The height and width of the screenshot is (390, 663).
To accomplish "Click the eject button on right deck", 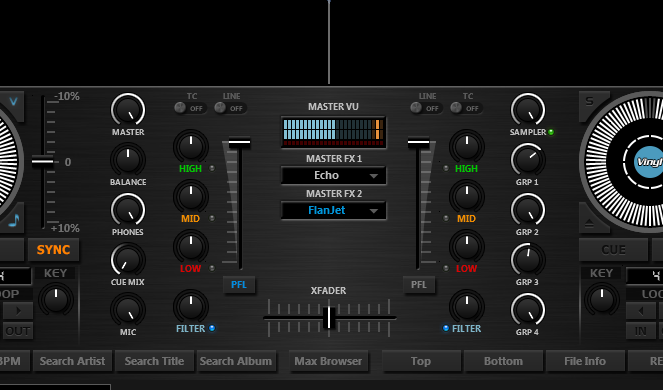I will click(590, 222).
